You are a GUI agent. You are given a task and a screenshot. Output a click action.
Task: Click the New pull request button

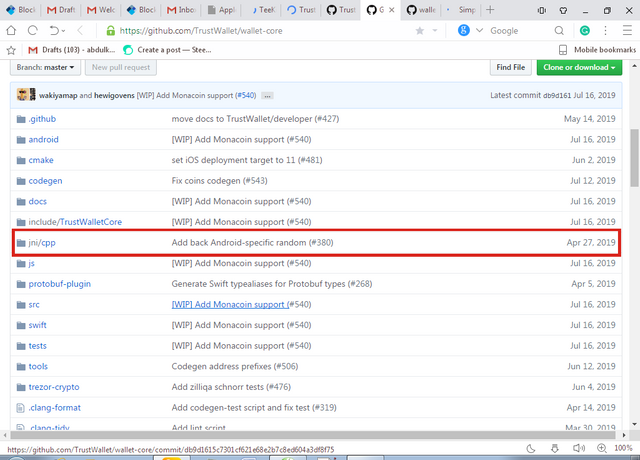click(121, 67)
